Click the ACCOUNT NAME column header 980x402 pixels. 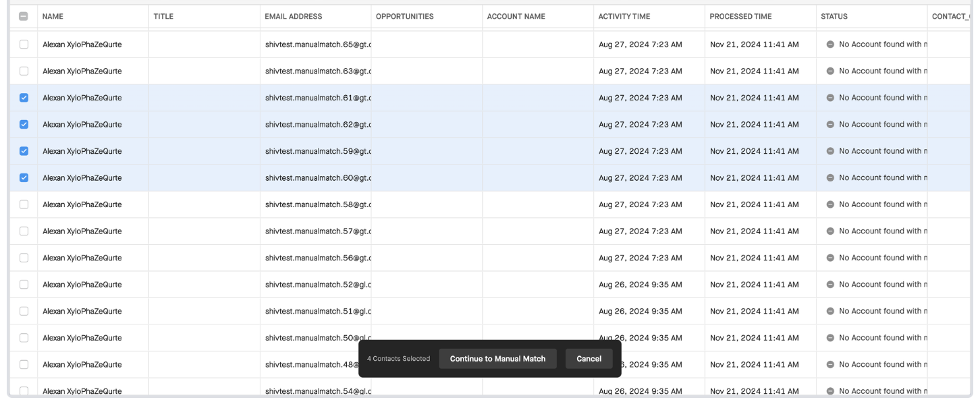(x=516, y=16)
